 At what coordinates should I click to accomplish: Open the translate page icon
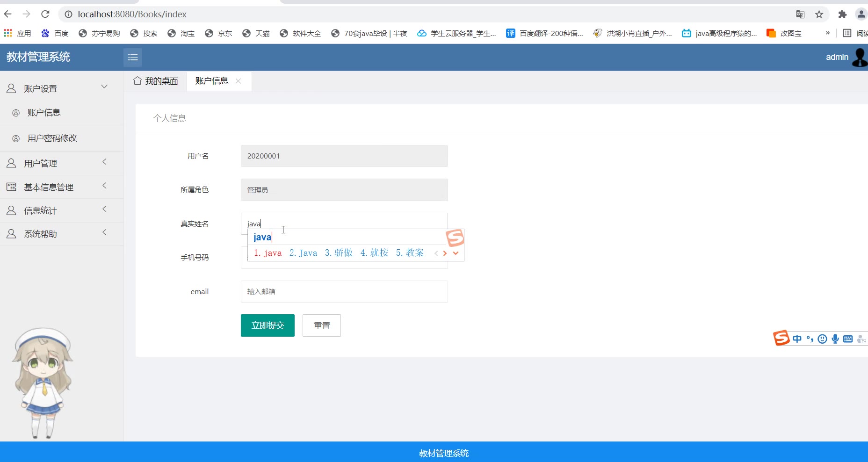point(800,14)
